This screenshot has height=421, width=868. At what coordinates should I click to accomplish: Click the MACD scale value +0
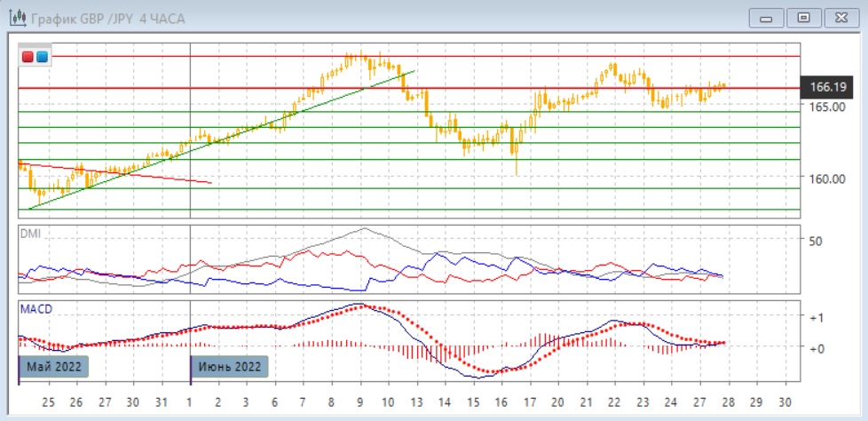click(x=817, y=348)
